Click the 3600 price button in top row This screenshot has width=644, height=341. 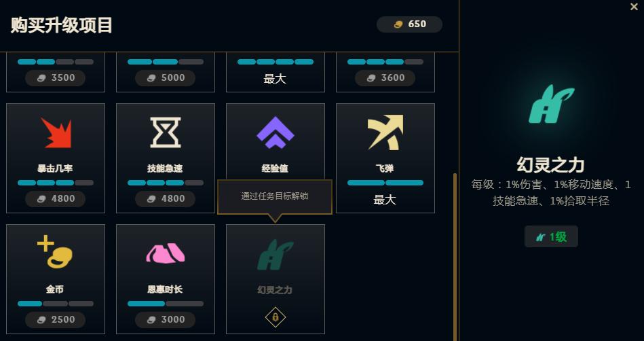point(385,77)
